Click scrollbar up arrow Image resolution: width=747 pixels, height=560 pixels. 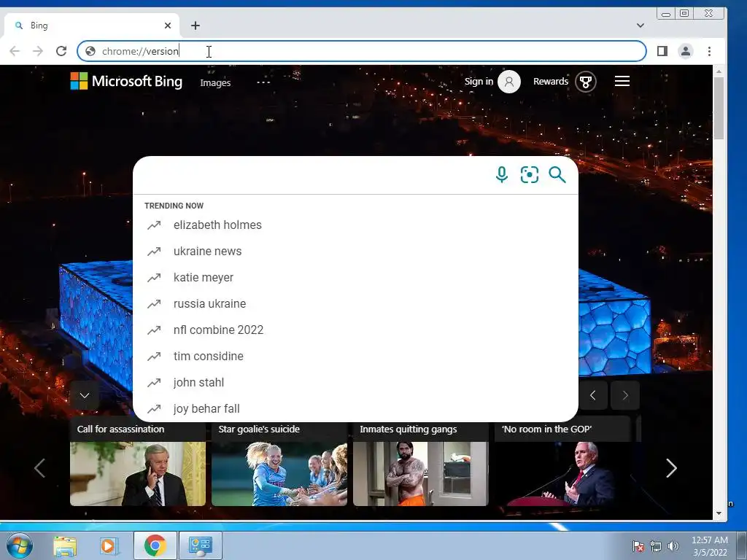click(x=719, y=71)
